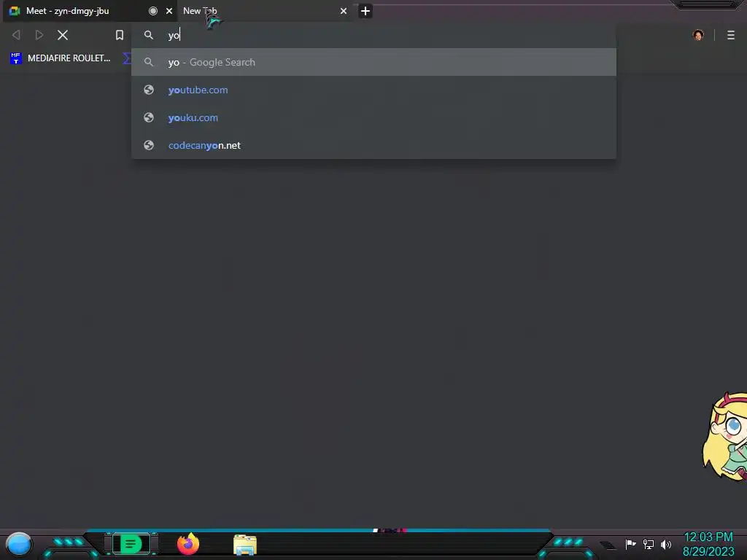Screen dimensions: 747x560
Task: Choose the 'yo - Google Search' suggestion
Action: click(x=374, y=62)
